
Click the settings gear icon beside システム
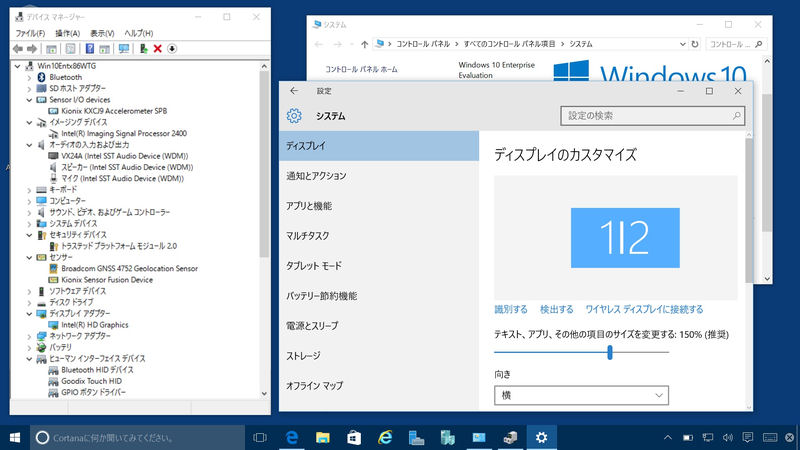(x=294, y=116)
